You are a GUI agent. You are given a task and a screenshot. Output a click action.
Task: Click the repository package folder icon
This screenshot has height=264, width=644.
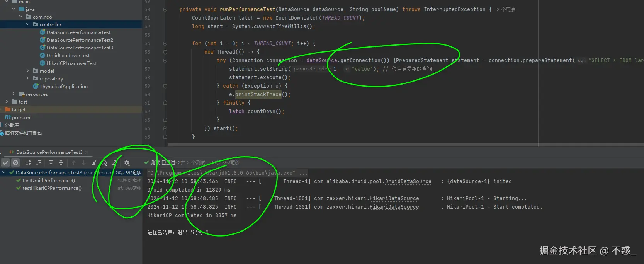coord(36,78)
